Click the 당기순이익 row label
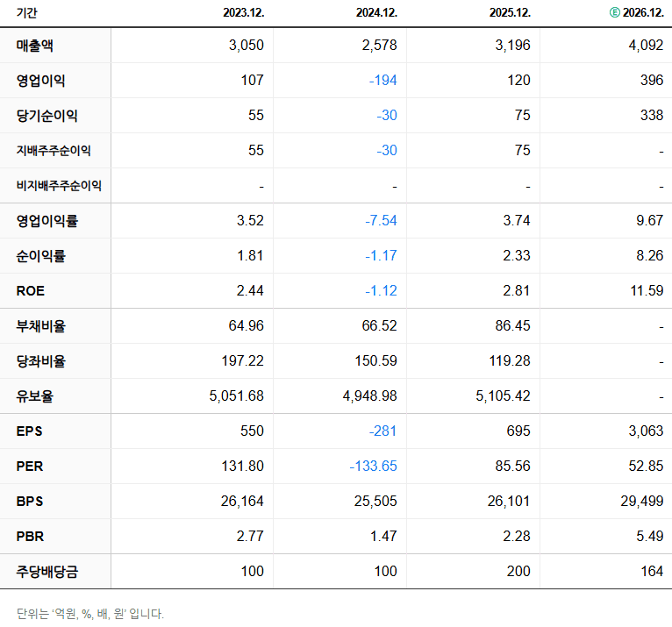 click(46, 115)
